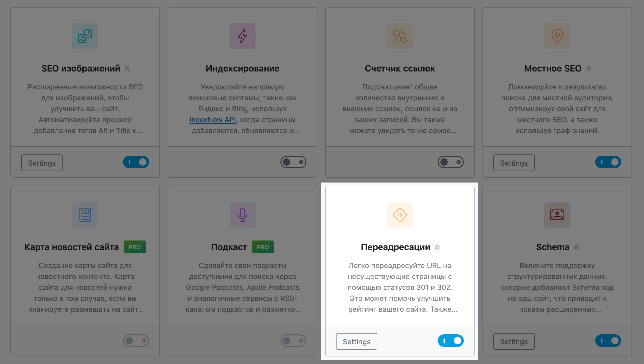Click the Местное SEO location pin icon
This screenshot has height=364, width=644.
pos(557,36)
